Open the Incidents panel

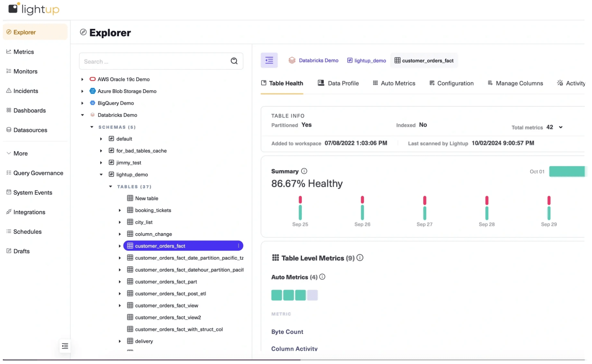[x=26, y=91]
